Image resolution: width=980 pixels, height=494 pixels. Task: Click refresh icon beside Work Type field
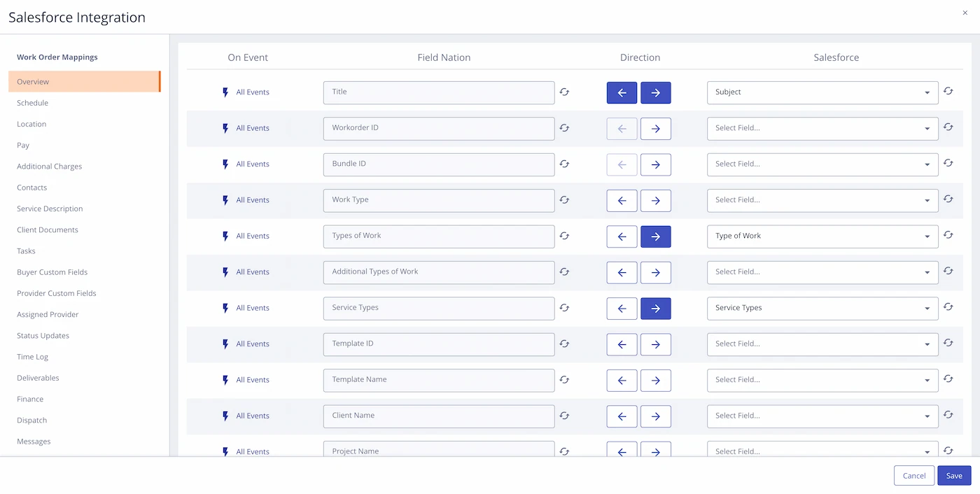(564, 200)
